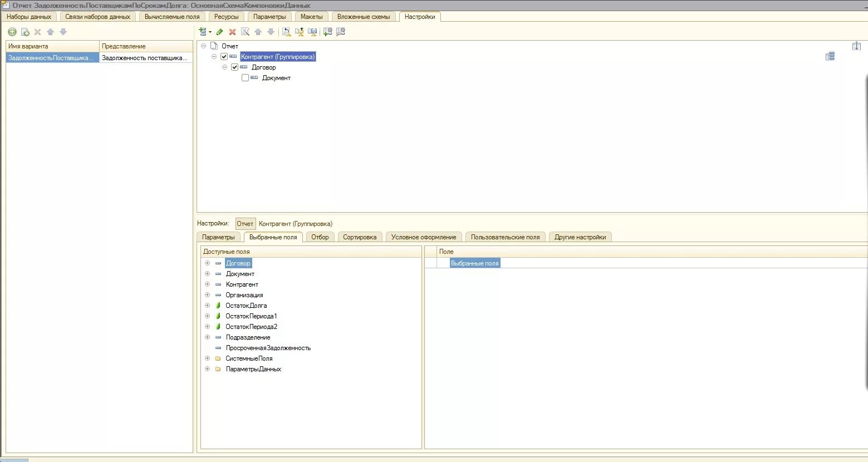The height and width of the screenshot is (462, 868).
Task: Open the Пользовательские поля tab
Action: [506, 237]
